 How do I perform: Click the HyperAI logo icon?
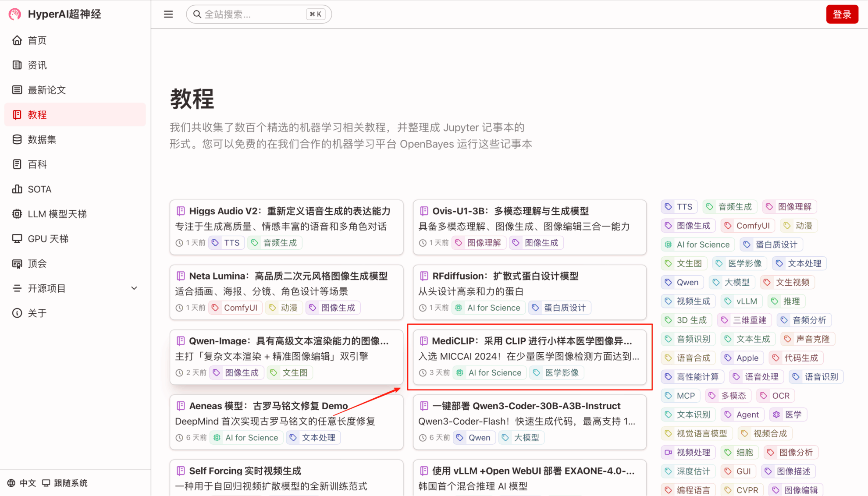pos(15,14)
